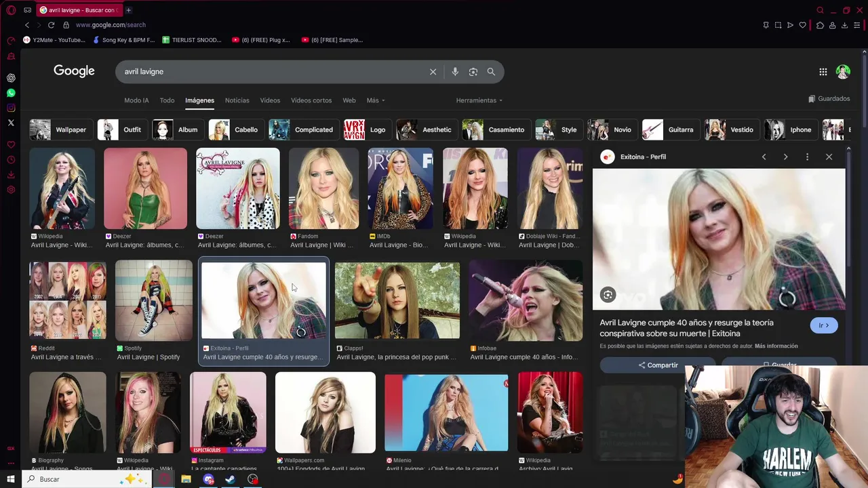Submit search with magnifier icon

point(491,72)
